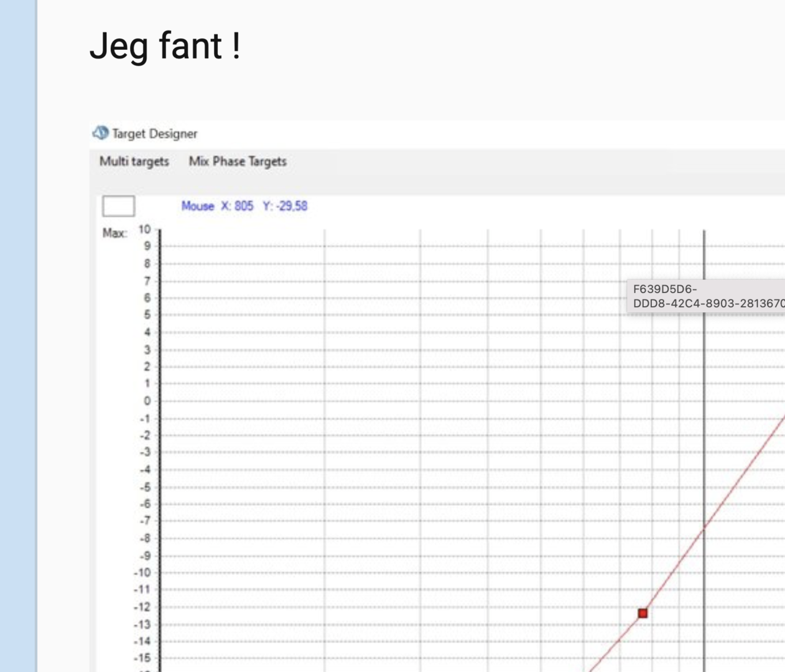Click the Mouse X: 805 readout
785x672 pixels.
(217, 206)
